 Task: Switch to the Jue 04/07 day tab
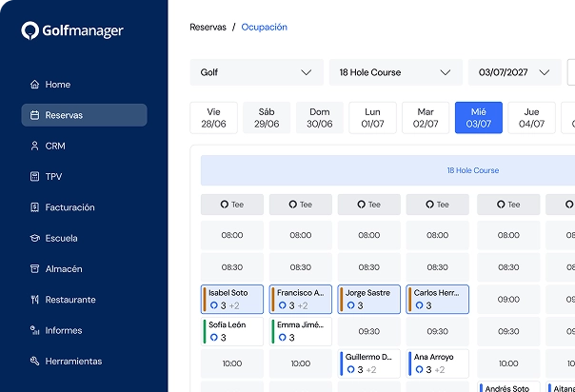(531, 118)
